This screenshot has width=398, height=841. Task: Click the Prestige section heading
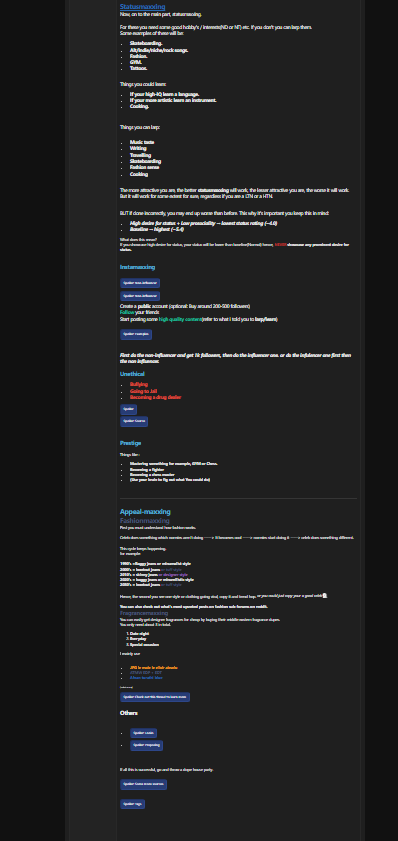point(130,443)
